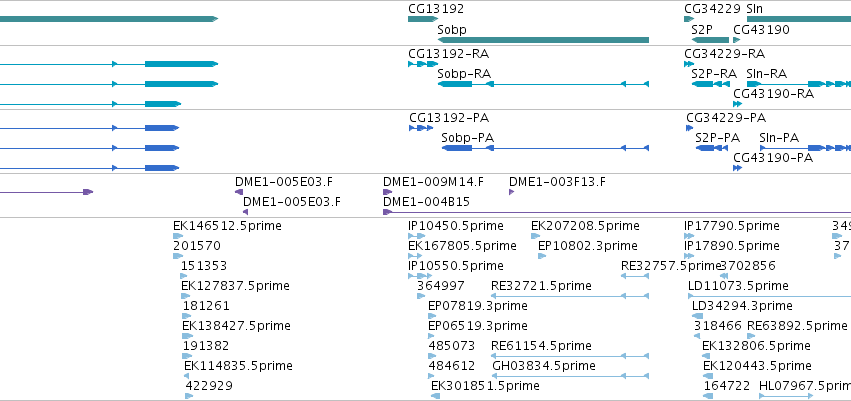Image resolution: width=851 pixels, height=401 pixels.
Task: Select the LD34294.3prime EST block
Action: [697, 316]
